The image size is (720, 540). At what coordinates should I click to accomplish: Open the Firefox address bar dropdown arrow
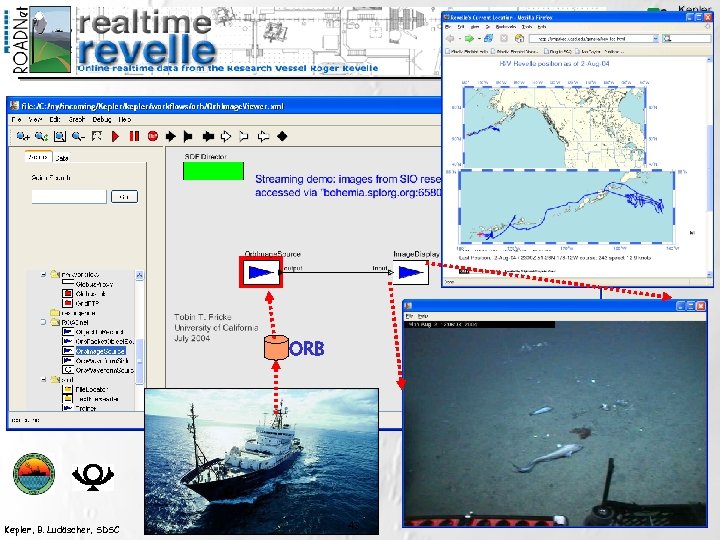tap(656, 39)
